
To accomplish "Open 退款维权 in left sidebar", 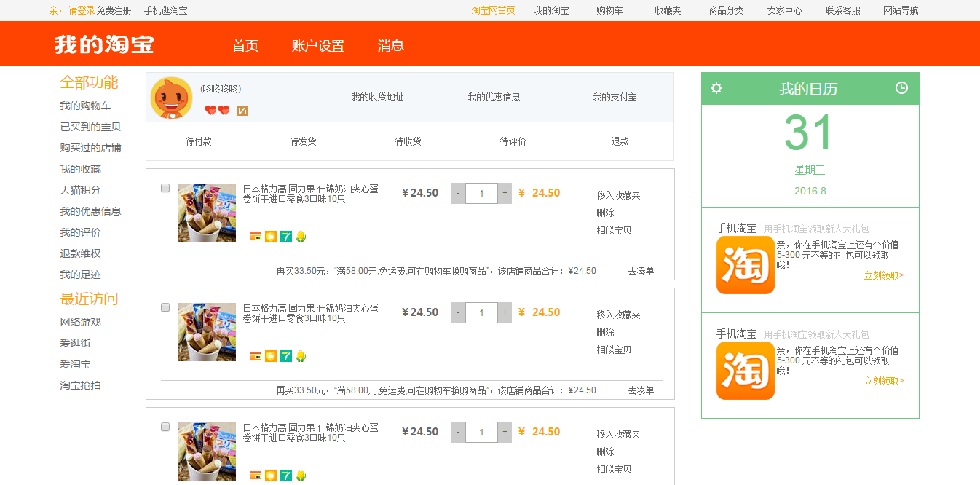I will tap(80, 253).
